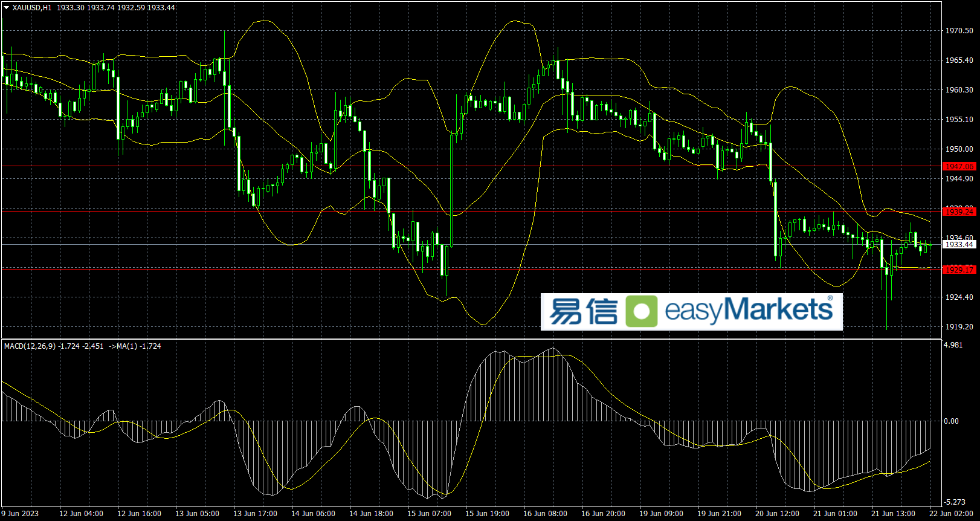
Task: Click the 21 Jun 01:00 time label
Action: coord(835,514)
